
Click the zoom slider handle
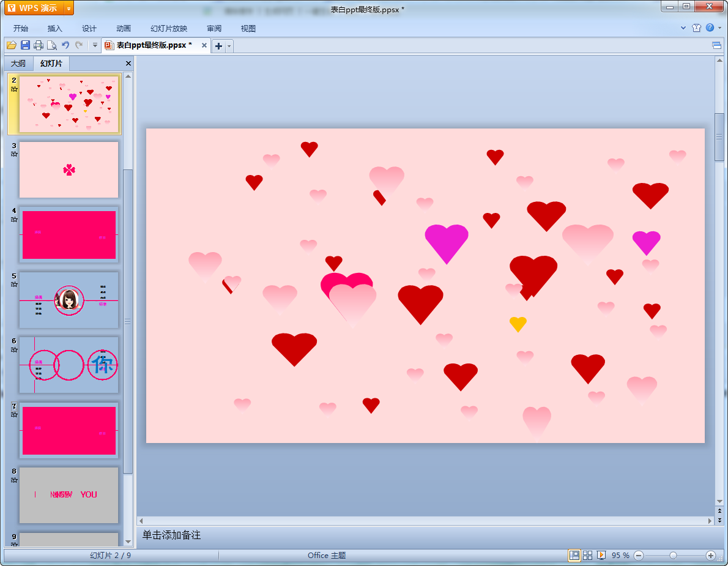click(673, 556)
